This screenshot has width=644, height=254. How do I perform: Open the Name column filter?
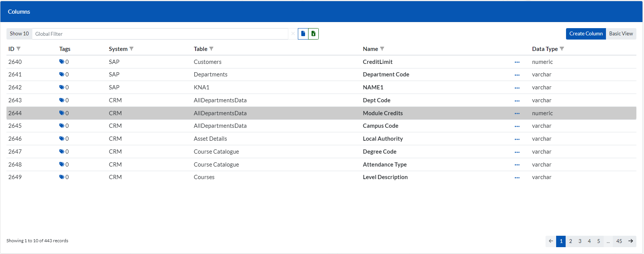pyautogui.click(x=382, y=49)
